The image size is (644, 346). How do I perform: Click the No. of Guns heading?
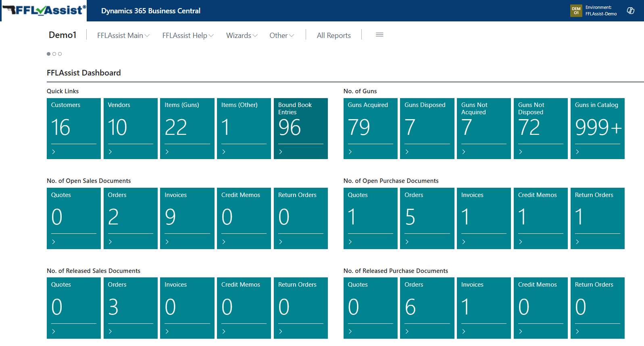tap(360, 91)
